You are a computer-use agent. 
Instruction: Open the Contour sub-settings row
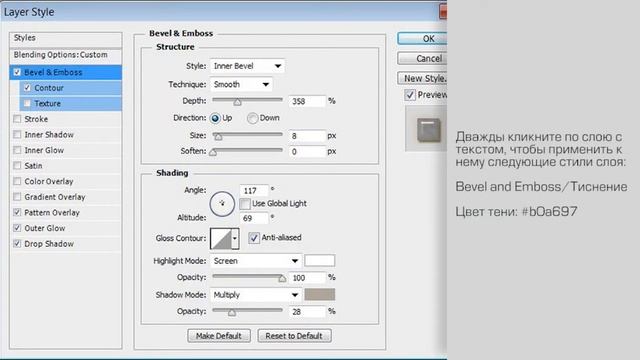(x=71, y=88)
